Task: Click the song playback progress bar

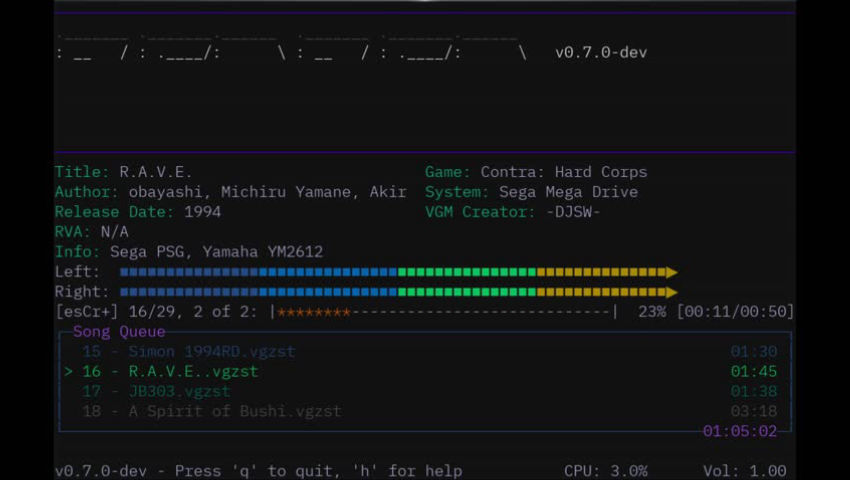Action: click(443, 312)
